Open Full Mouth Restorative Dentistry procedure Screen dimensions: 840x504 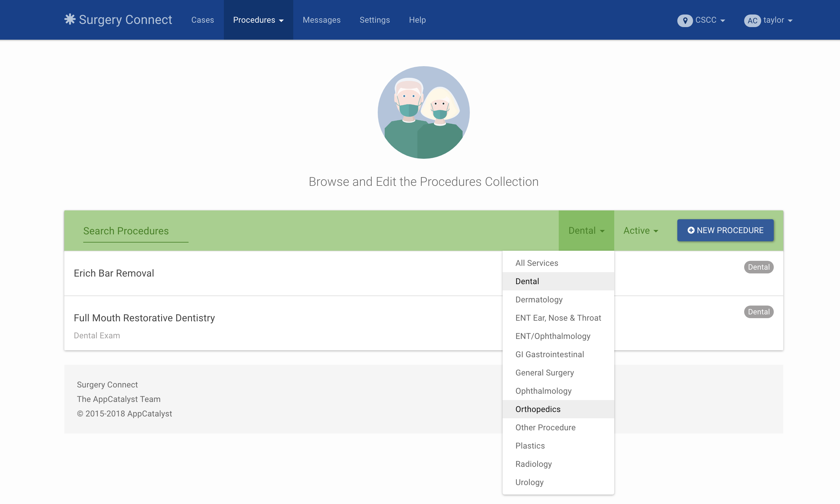click(144, 318)
